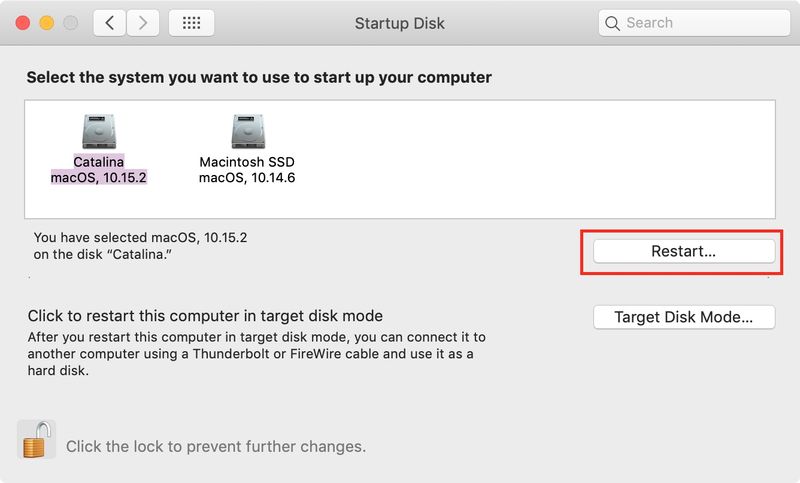Click the Target Disk Mode… button
This screenshot has width=800, height=483.
[684, 317]
